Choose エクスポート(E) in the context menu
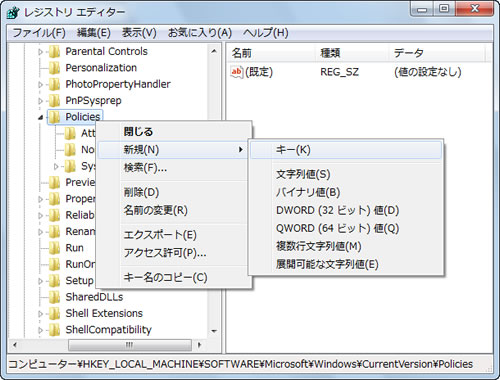Screen dimensions: 500x380 [x=173, y=235]
